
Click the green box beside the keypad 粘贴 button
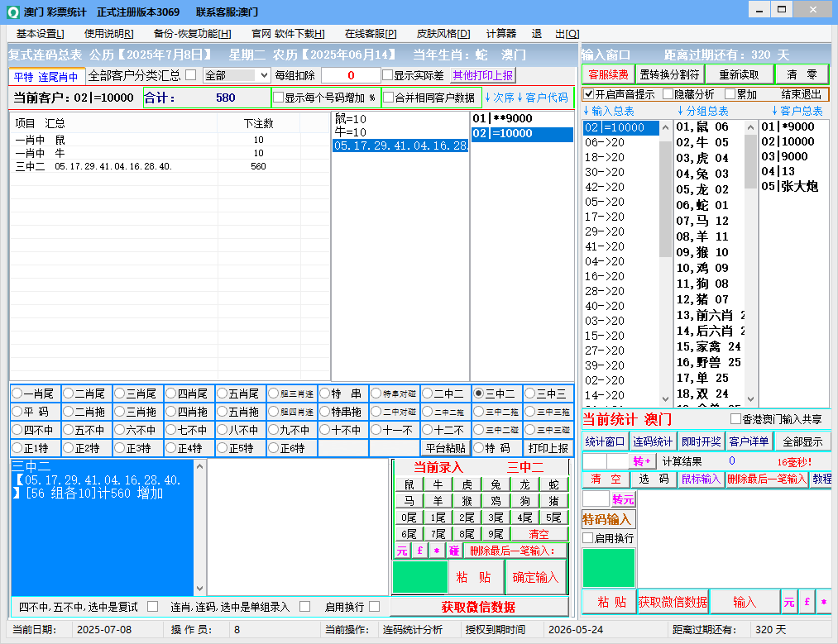(x=420, y=577)
